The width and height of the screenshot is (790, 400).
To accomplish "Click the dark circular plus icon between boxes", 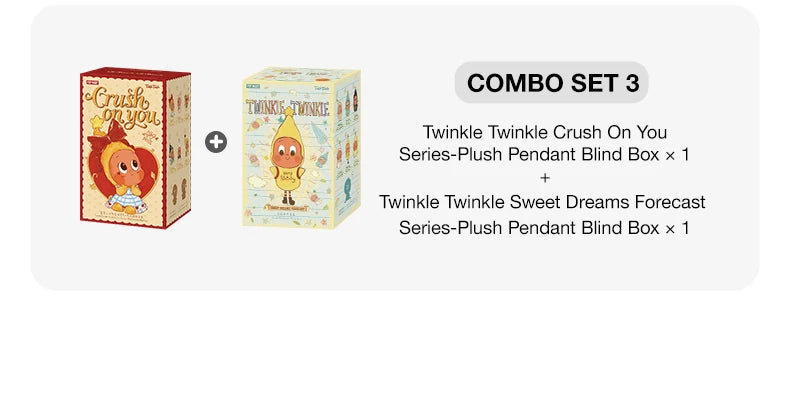I will point(216,142).
